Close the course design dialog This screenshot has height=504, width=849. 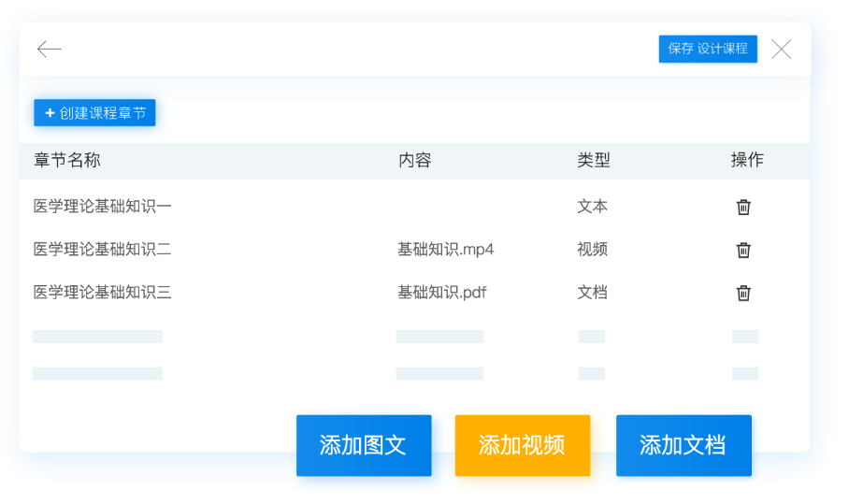point(781,50)
